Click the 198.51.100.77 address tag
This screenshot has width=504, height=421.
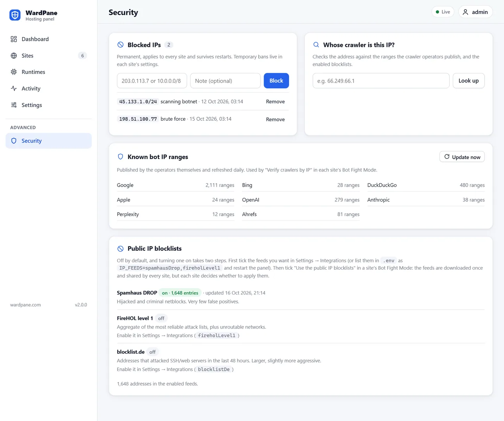(x=138, y=119)
